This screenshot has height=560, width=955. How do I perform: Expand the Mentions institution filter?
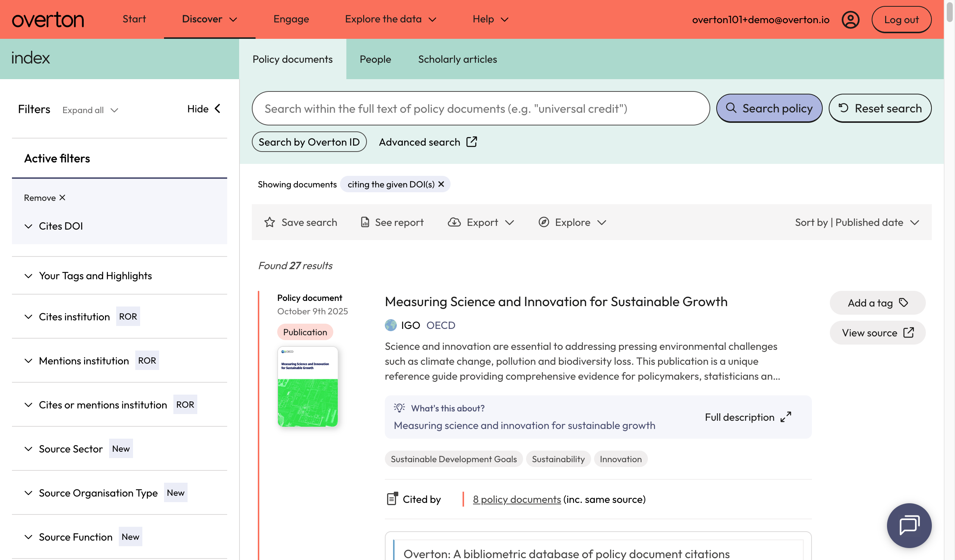[77, 361]
